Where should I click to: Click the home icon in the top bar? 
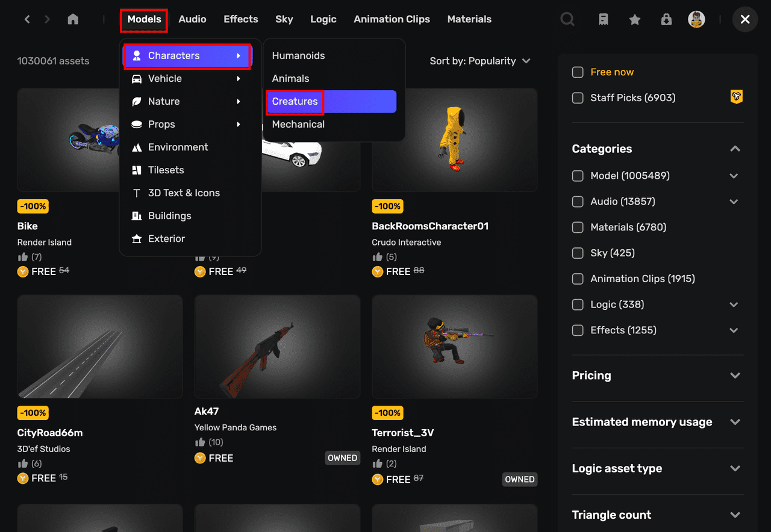(73, 19)
